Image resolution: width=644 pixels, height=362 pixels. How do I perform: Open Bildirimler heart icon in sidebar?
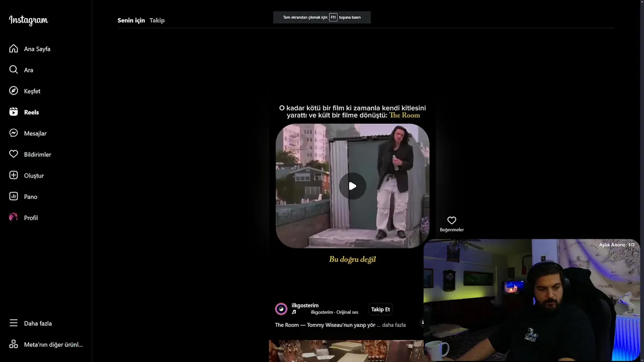(x=14, y=154)
